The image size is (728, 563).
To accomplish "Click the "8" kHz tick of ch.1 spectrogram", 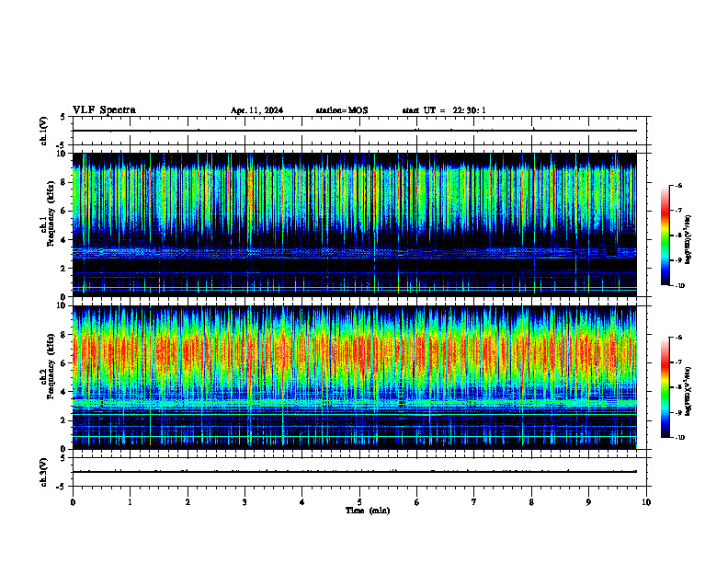I will 64,182.
